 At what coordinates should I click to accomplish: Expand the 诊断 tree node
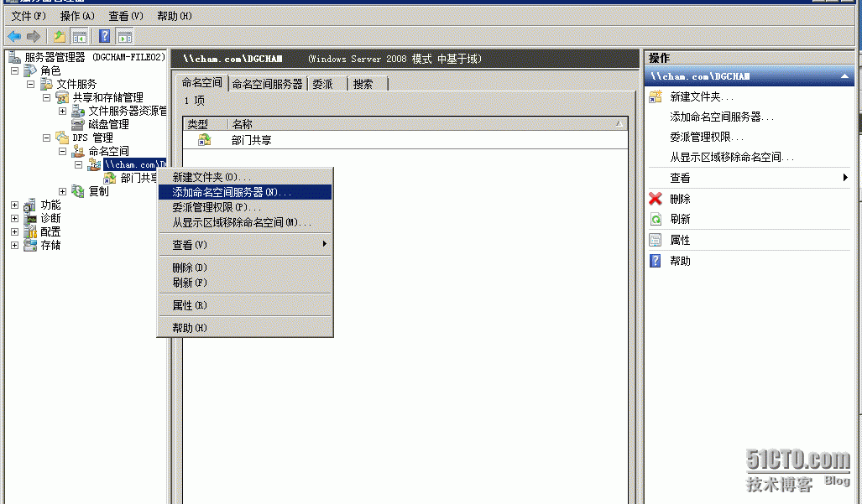15,219
